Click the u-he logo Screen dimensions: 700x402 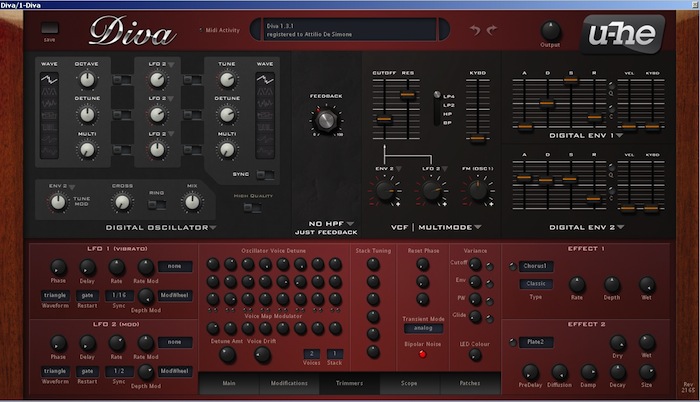622,34
